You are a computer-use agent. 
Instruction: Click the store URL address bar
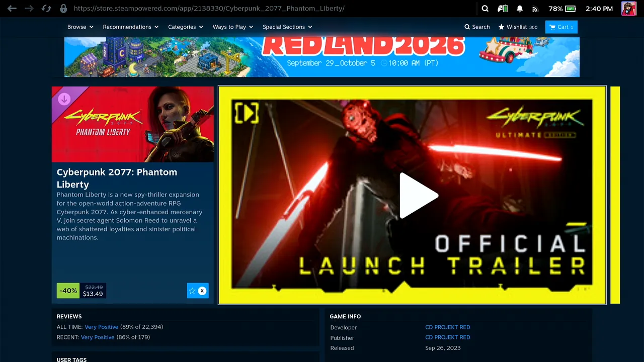coord(209,9)
